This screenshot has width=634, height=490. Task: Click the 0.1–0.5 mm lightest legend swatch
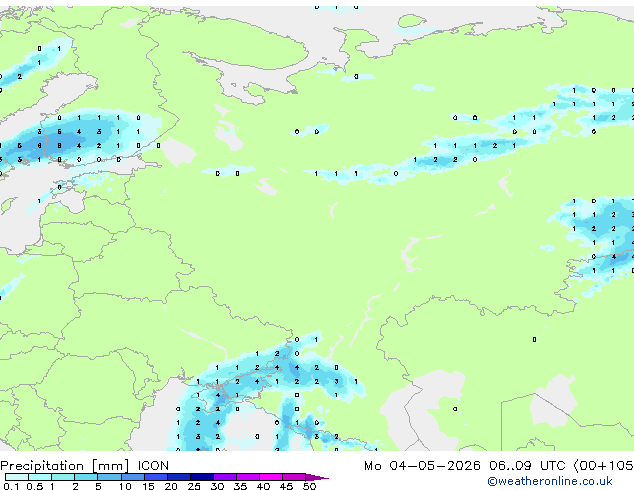pyautogui.click(x=17, y=477)
